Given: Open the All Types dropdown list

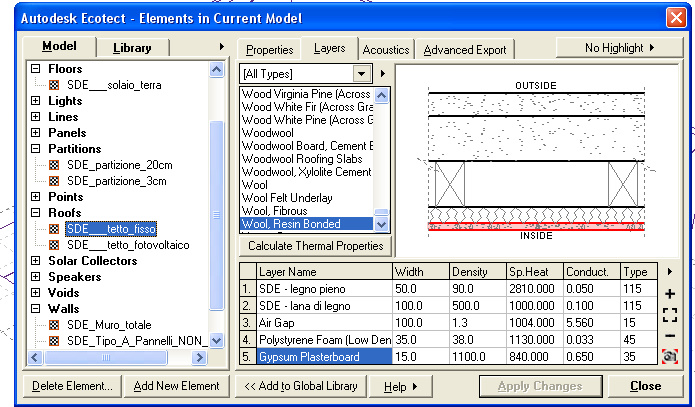Looking at the screenshot, I should pyautogui.click(x=362, y=74).
